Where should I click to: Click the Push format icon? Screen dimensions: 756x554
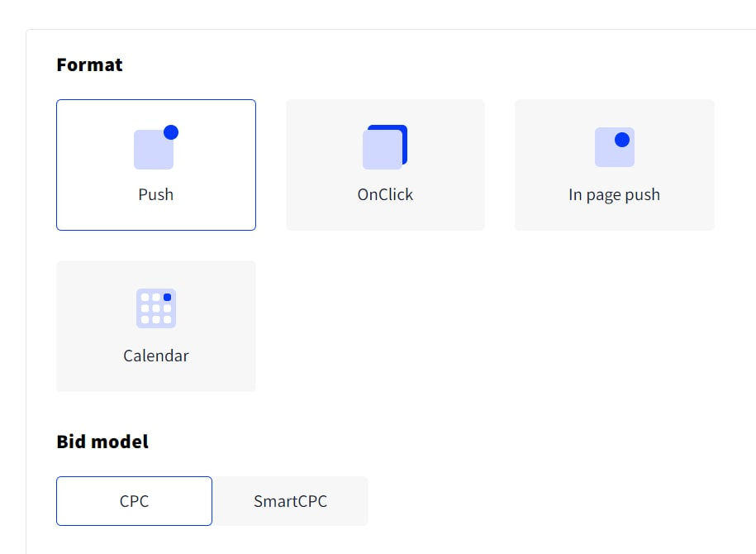click(154, 149)
